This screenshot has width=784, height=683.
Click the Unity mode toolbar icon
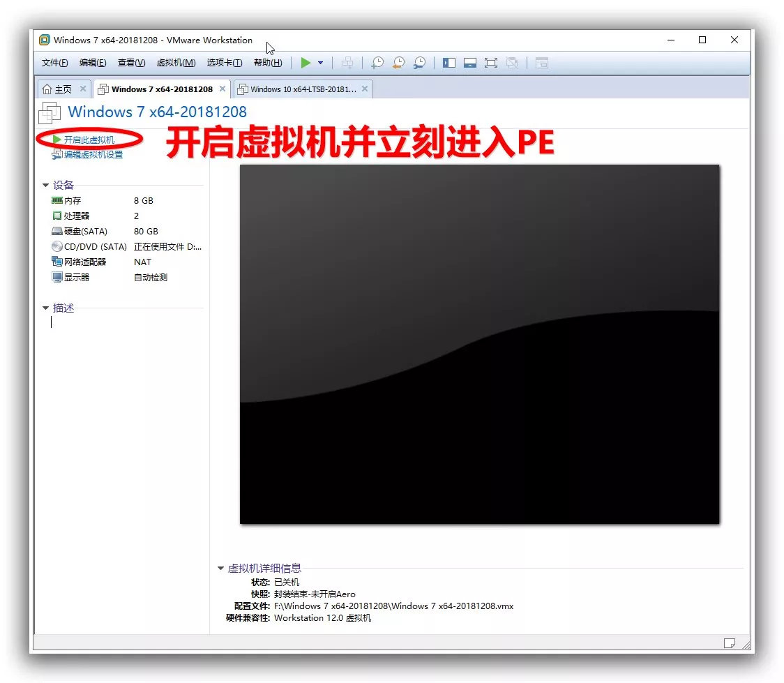point(512,63)
